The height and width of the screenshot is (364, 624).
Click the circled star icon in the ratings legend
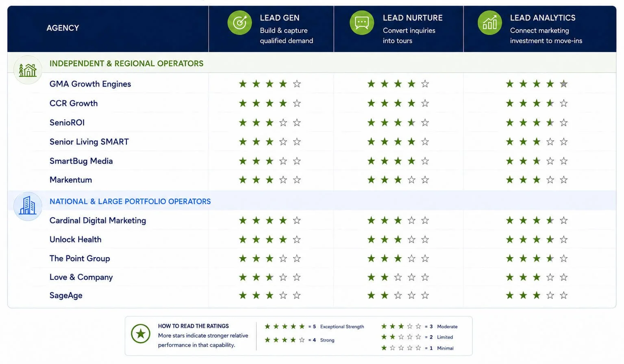pyautogui.click(x=141, y=334)
